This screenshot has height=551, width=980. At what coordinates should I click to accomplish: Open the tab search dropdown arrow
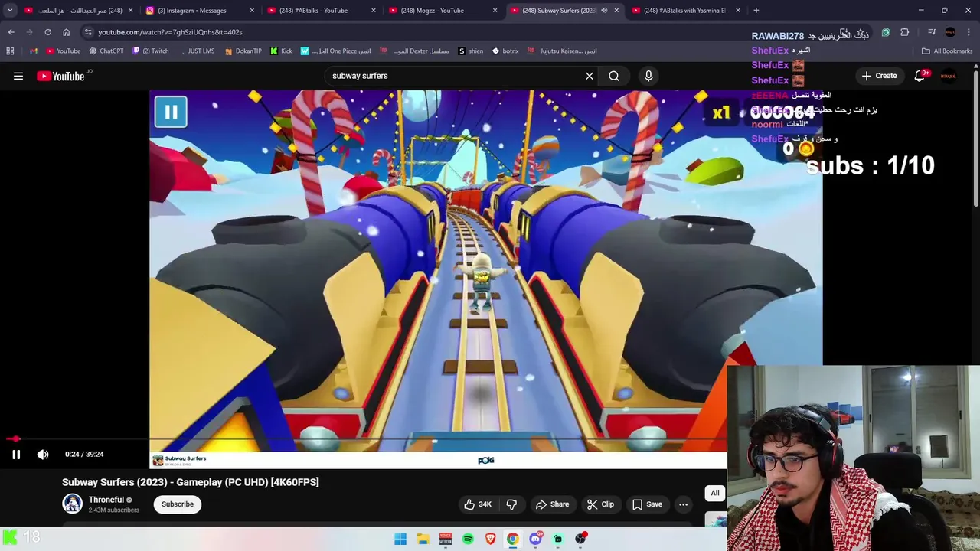10,11
